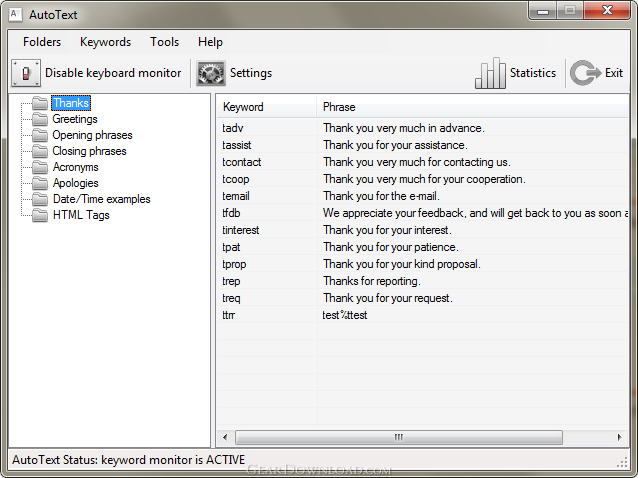Select the tcontact keyword
This screenshot has width=638, height=478.
tap(241, 162)
